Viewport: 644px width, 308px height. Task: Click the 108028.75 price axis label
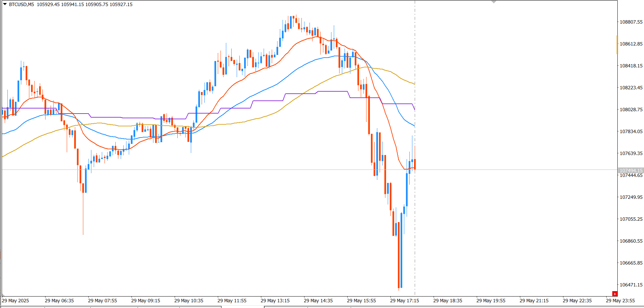coord(631,110)
